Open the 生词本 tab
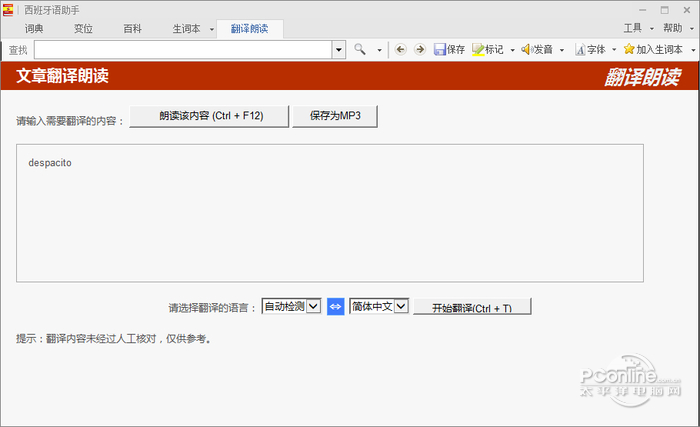Screen dimensions: 700x427 click(187, 29)
